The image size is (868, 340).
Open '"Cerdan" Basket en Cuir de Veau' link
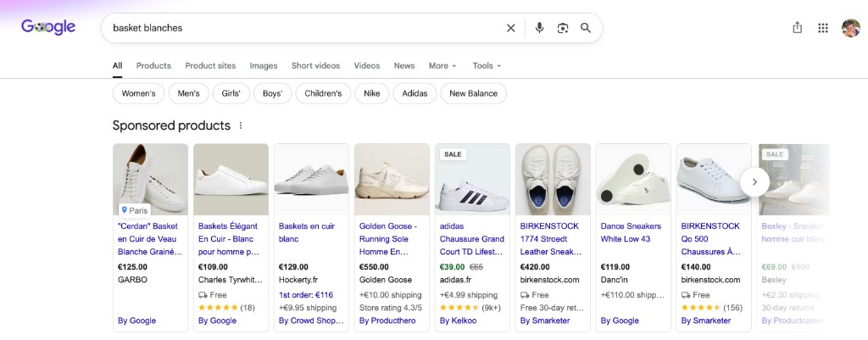coord(150,238)
